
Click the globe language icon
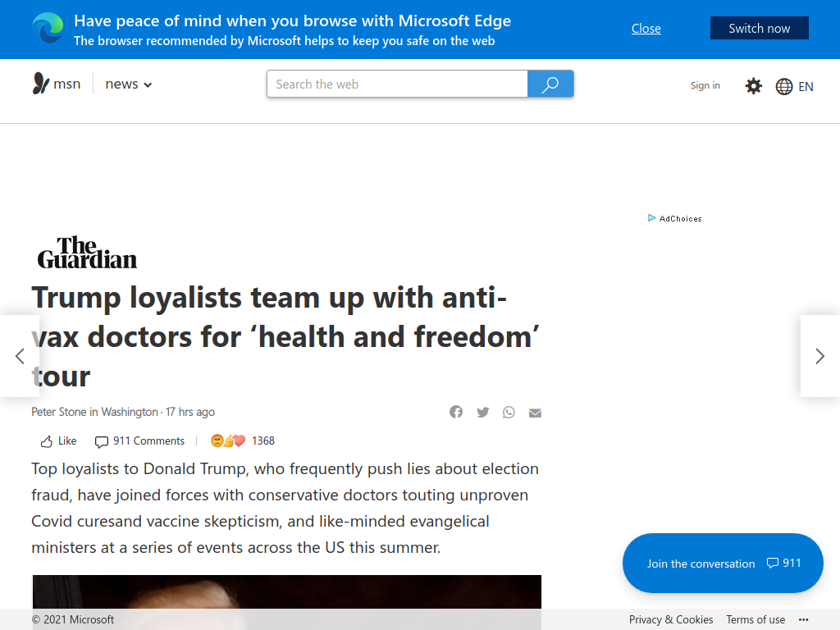click(783, 86)
